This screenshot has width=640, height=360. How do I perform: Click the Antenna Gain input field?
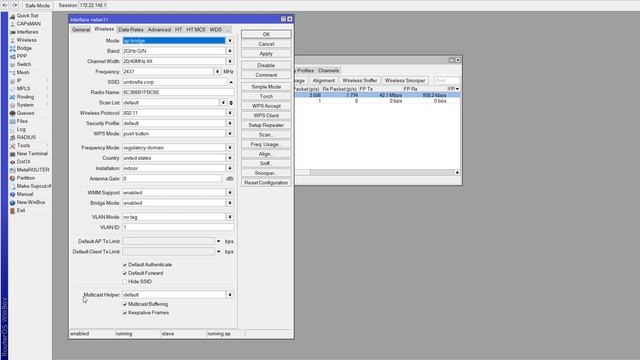[x=172, y=178]
